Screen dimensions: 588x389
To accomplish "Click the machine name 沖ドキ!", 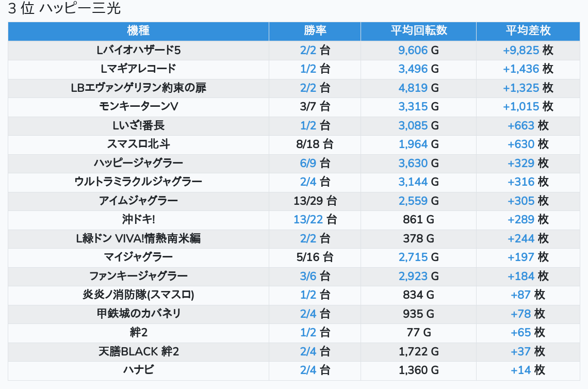I will [x=138, y=220].
